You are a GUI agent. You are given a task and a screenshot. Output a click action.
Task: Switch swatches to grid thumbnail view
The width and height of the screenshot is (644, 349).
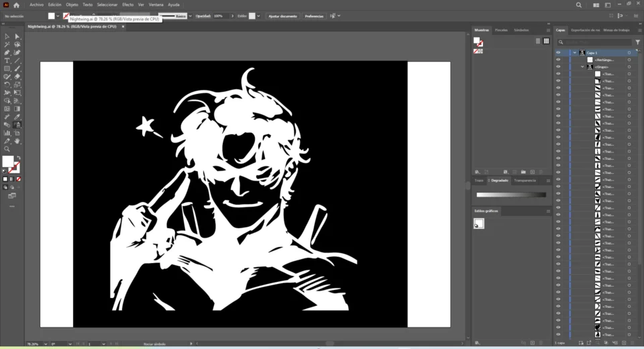546,41
